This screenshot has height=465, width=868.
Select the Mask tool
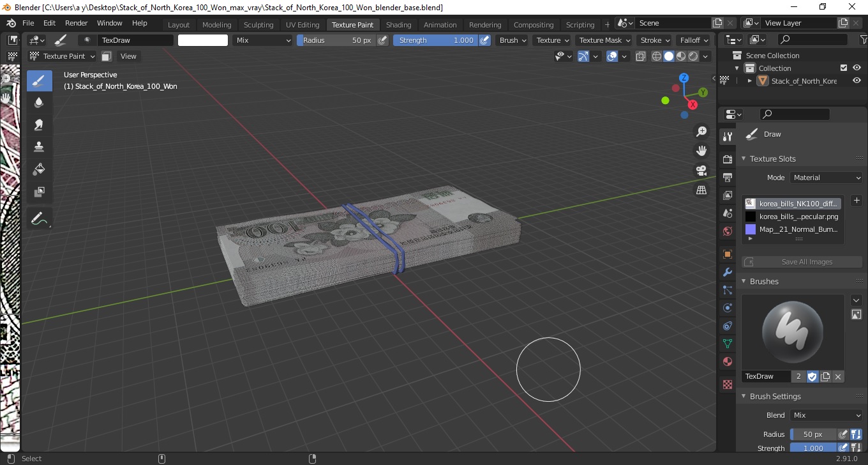pyautogui.click(x=39, y=192)
